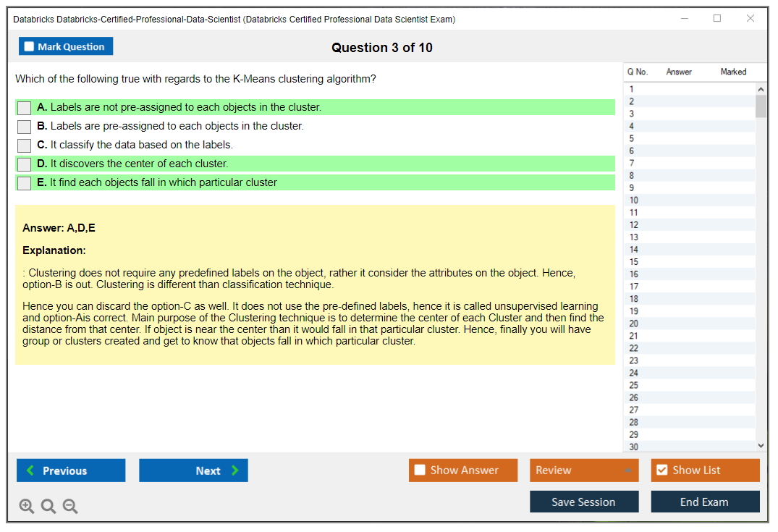Click the zoom in magnifier icon

click(x=27, y=507)
